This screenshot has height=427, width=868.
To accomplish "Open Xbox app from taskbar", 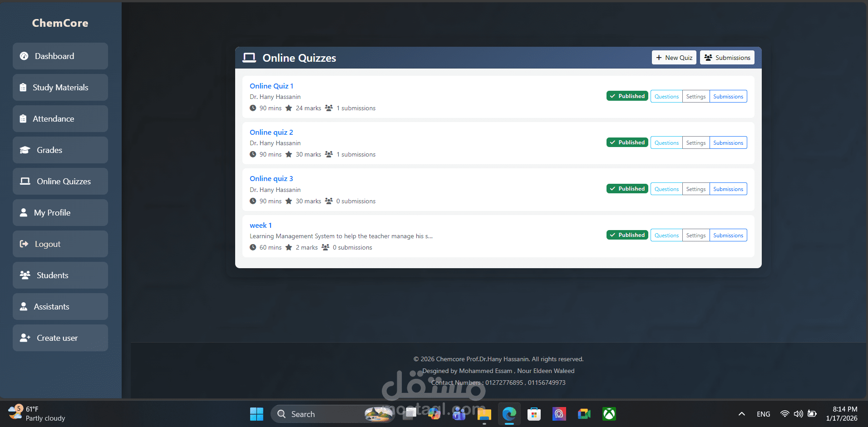I will (609, 414).
